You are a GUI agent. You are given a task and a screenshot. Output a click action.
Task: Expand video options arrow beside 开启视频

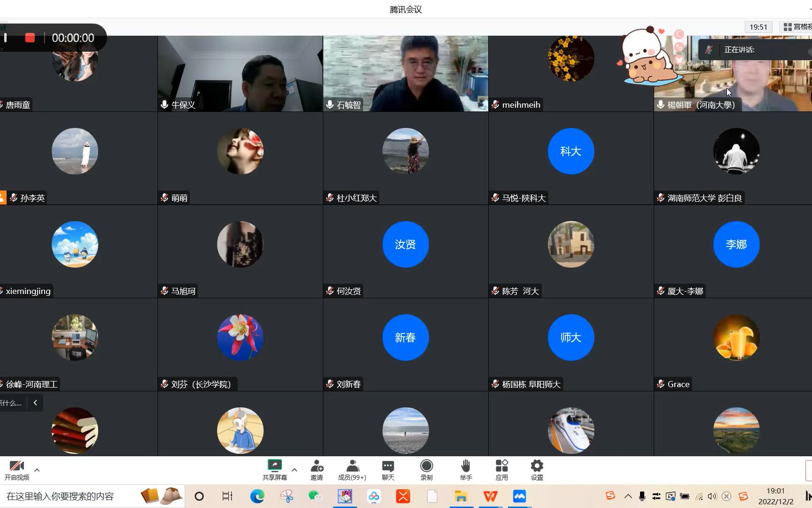(37, 470)
